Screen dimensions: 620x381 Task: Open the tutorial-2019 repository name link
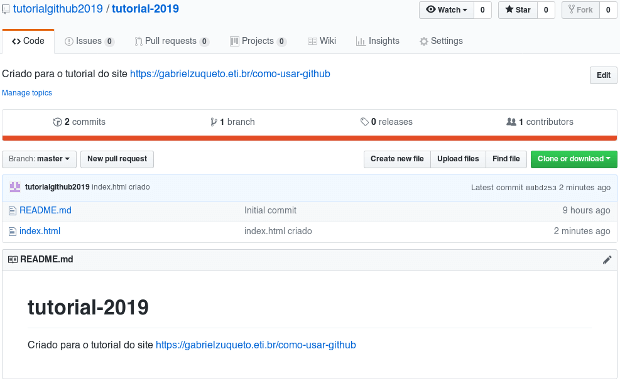coord(145,9)
